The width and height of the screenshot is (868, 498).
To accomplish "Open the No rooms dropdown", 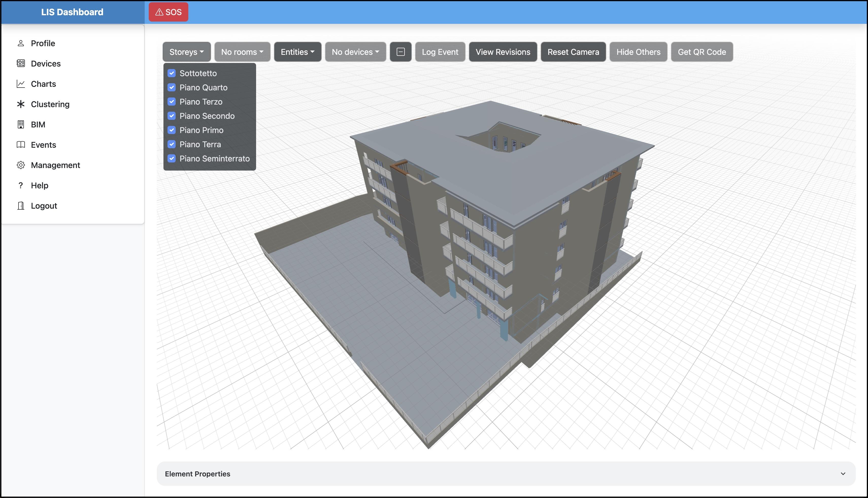I will point(242,52).
